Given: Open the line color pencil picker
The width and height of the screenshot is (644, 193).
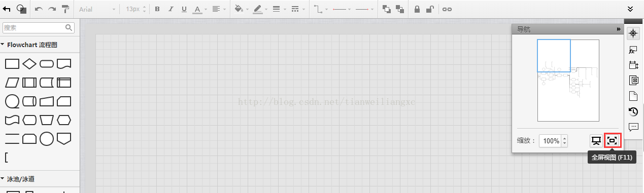Looking at the screenshot, I should pyautogui.click(x=260, y=9).
